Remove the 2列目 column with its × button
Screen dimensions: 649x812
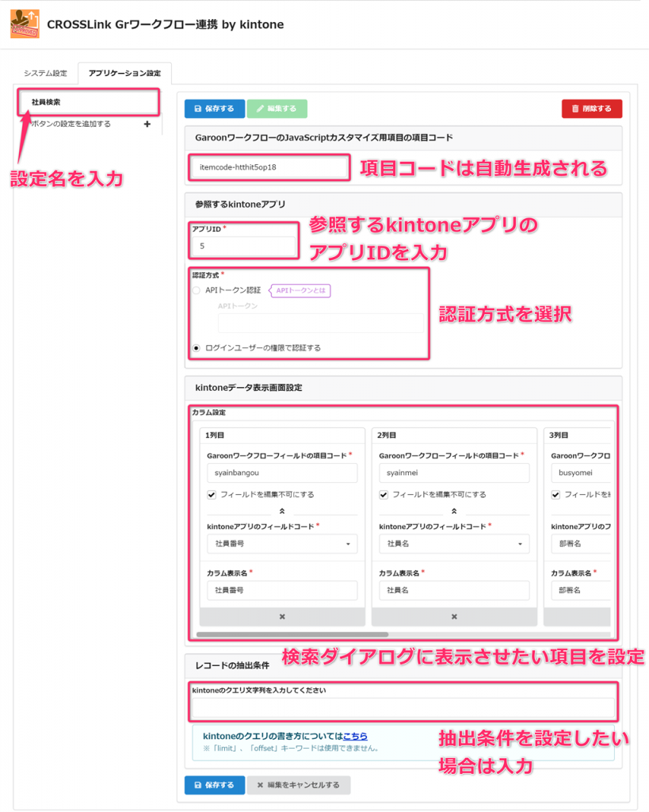coord(454,617)
